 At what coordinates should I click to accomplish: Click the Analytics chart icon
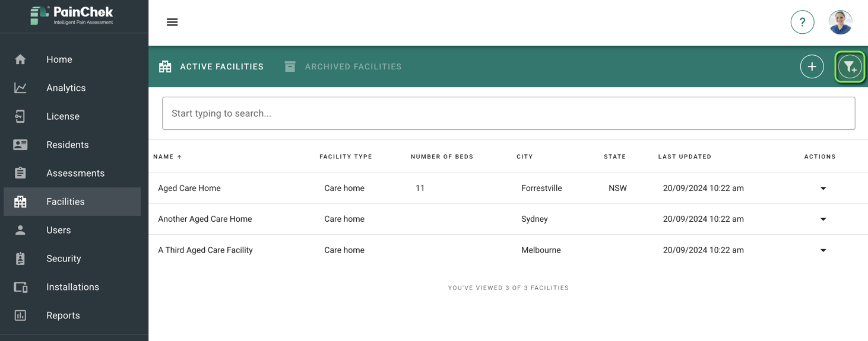coord(20,88)
